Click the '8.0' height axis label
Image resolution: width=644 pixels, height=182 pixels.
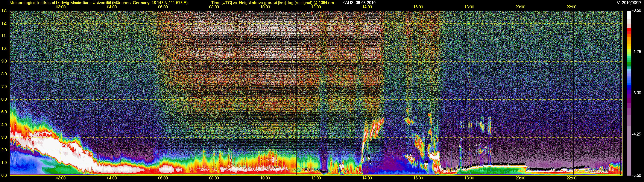pos(4,74)
